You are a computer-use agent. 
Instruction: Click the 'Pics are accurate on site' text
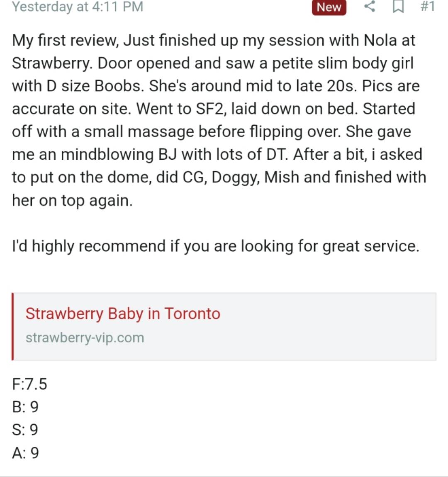pos(216,97)
